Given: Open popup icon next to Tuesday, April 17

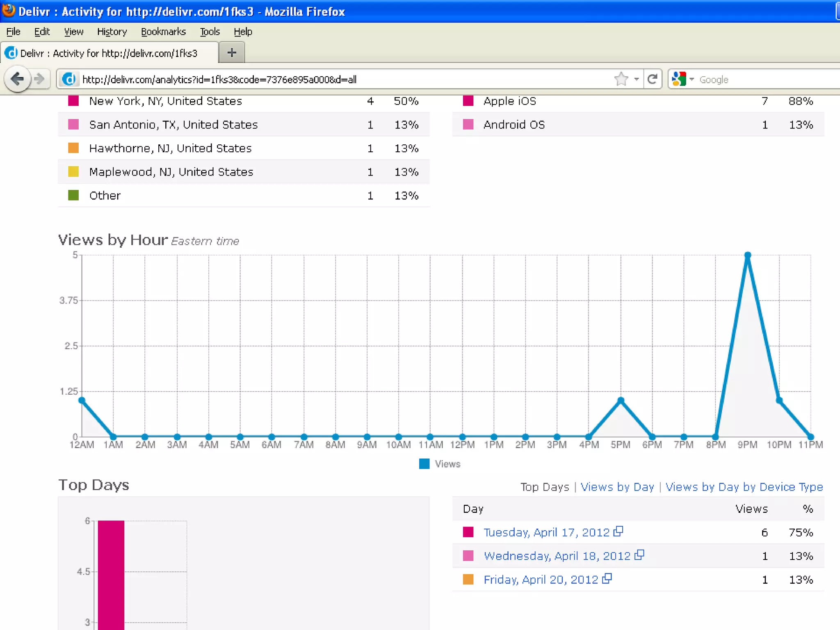Looking at the screenshot, I should point(618,532).
